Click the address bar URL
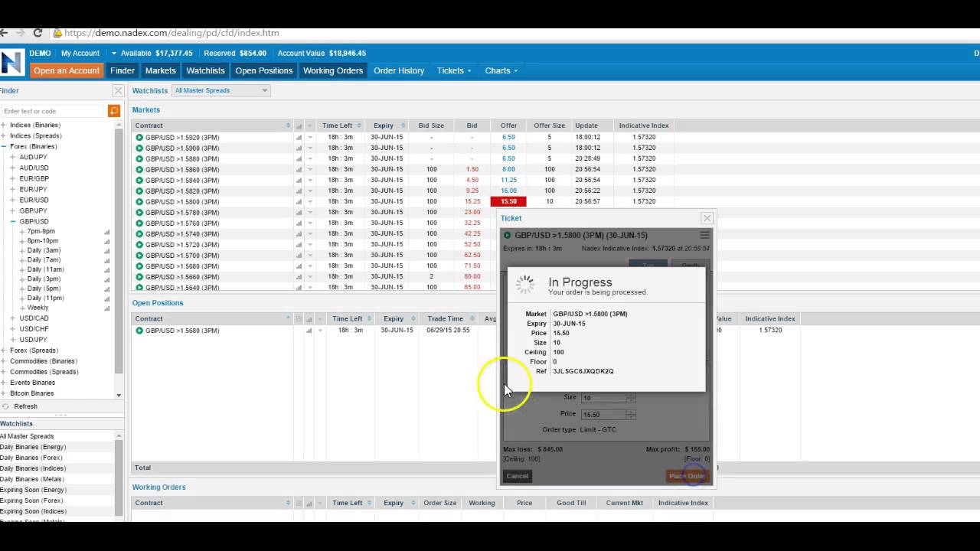Viewport: 980px width, 551px height. coord(171,33)
